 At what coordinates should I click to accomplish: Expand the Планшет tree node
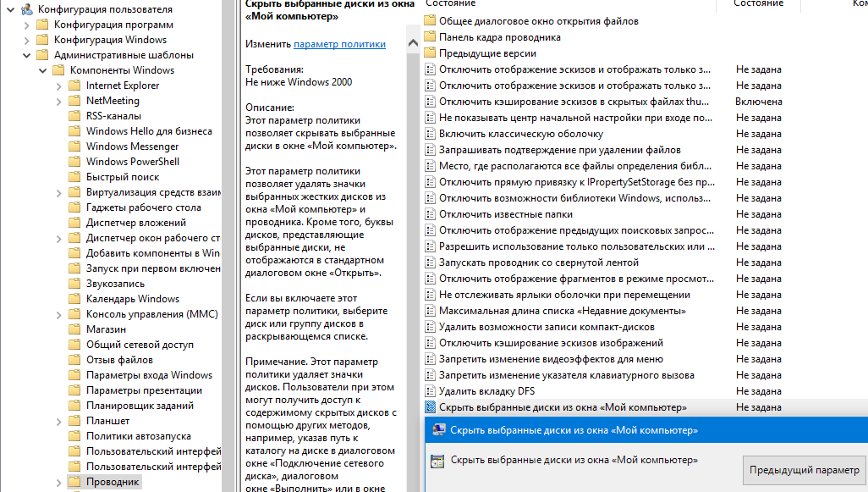[x=58, y=422]
